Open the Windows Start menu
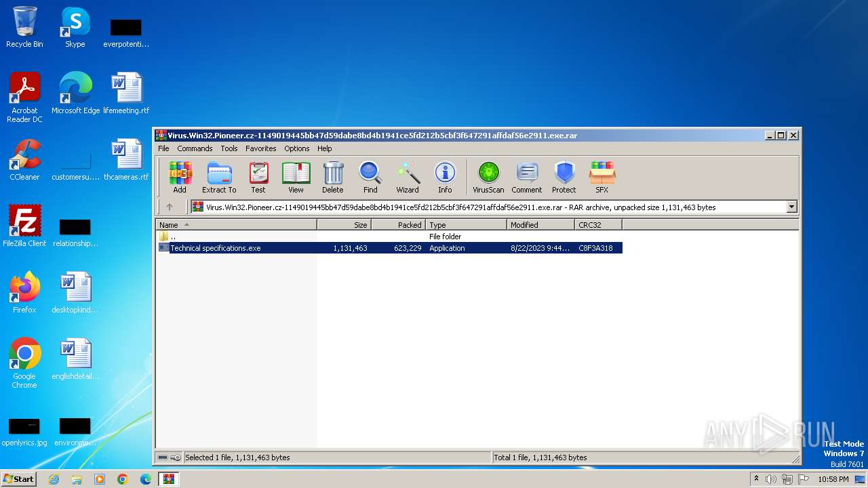Screen dimensions: 868x488 point(18,479)
